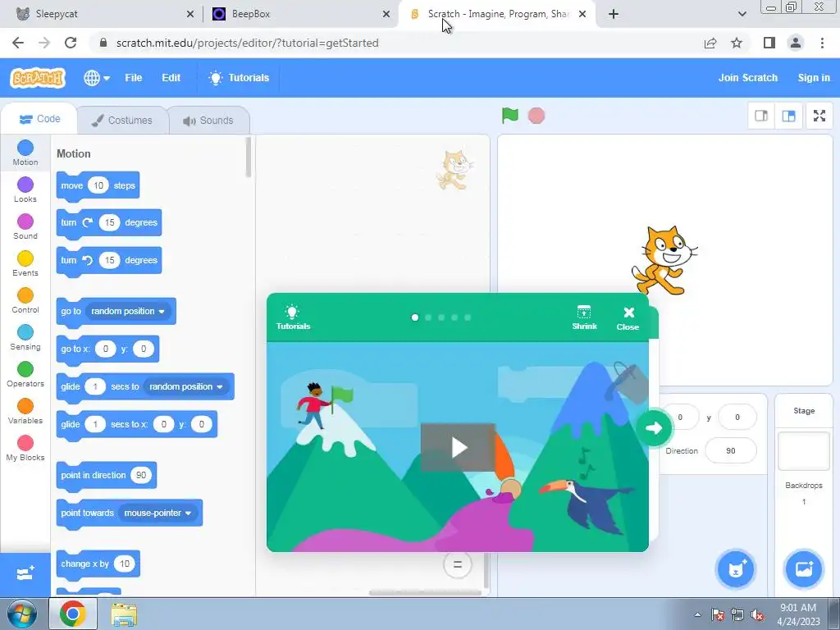Switch to the Code tab
840x630 pixels.
[x=39, y=119]
